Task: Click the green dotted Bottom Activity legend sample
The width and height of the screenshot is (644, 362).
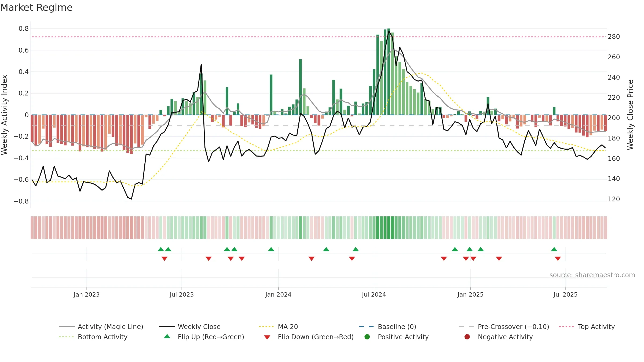Action: click(x=67, y=337)
